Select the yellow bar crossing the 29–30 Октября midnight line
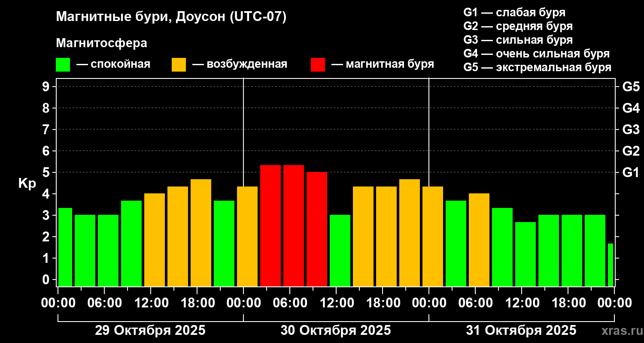This screenshot has height=343, width=644. (247, 236)
